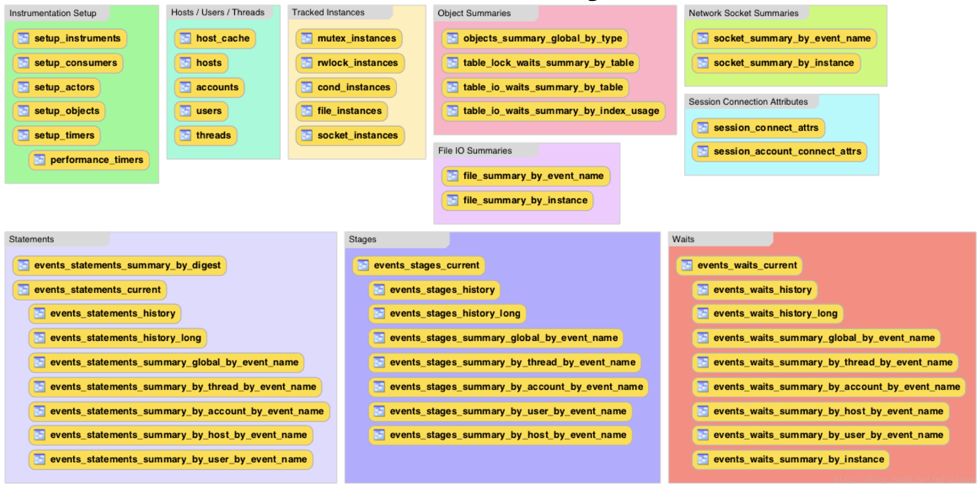
Task: Click the icon next to mutex_instances
Action: 306,38
